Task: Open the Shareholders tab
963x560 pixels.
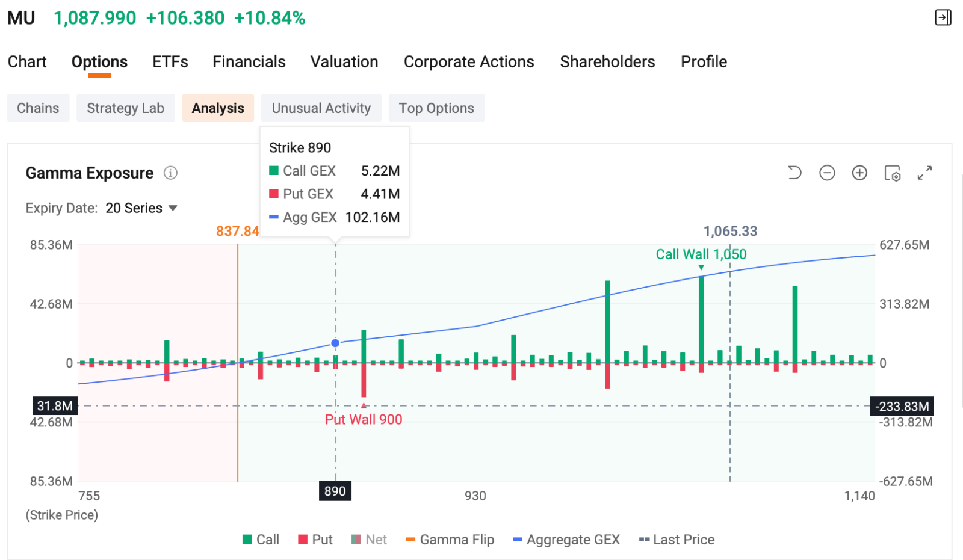Action: click(607, 62)
